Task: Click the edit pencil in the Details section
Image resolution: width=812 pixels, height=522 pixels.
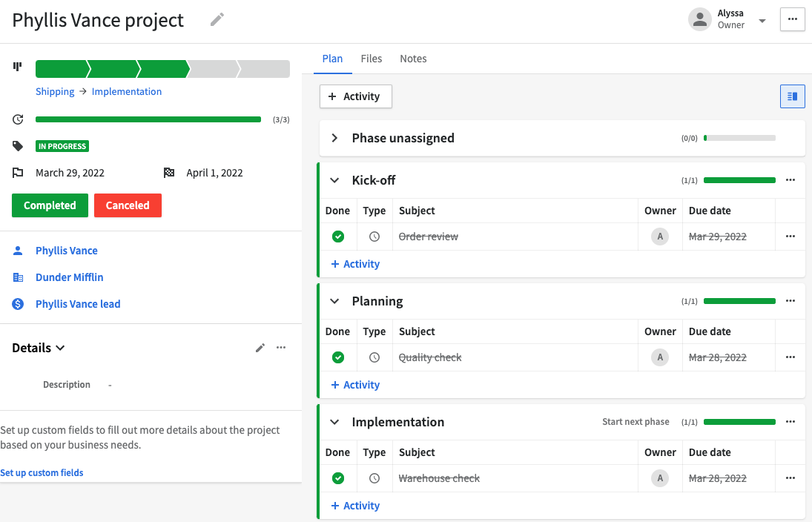Action: coord(260,347)
